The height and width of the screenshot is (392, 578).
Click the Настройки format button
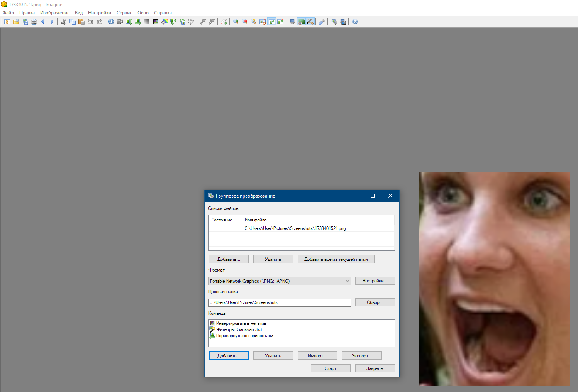[375, 281]
